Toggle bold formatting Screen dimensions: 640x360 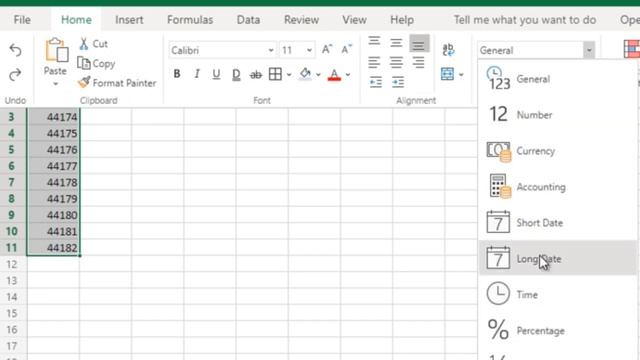(x=177, y=74)
